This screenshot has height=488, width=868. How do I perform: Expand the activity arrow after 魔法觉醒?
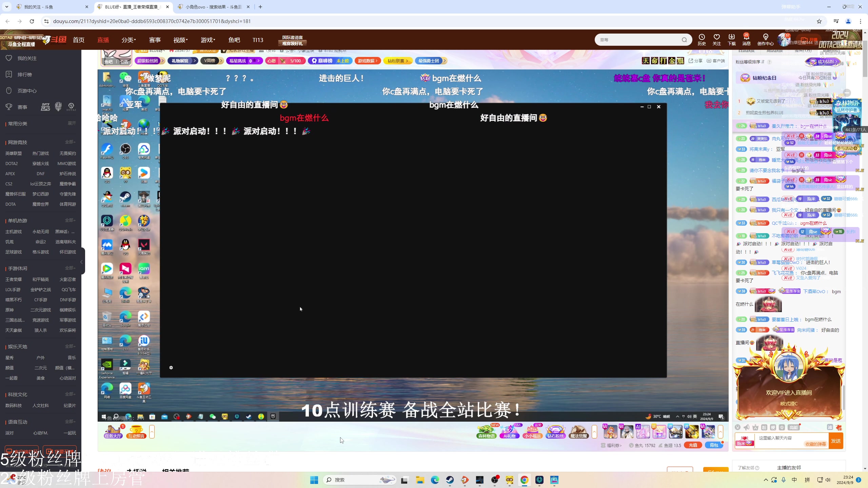tap(594, 432)
